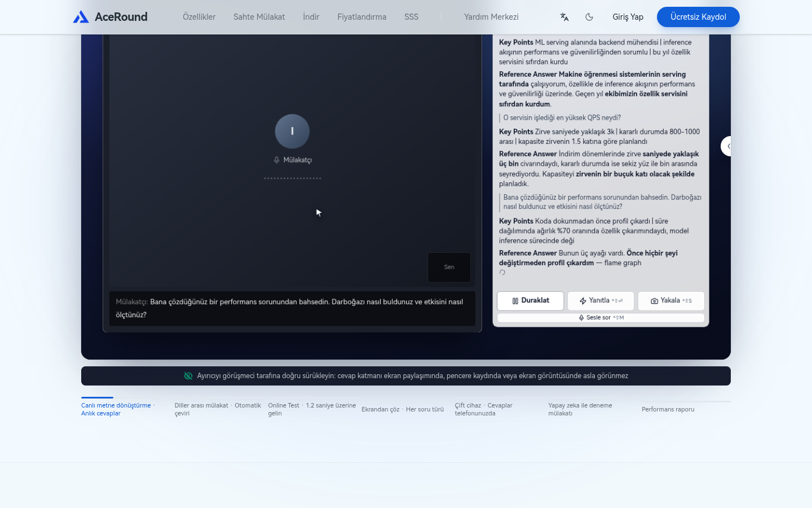Click question 'O servisin işlediği en yüksek QPS neydi?'
Image resolution: width=812 pixels, height=508 pixels.
(562, 118)
